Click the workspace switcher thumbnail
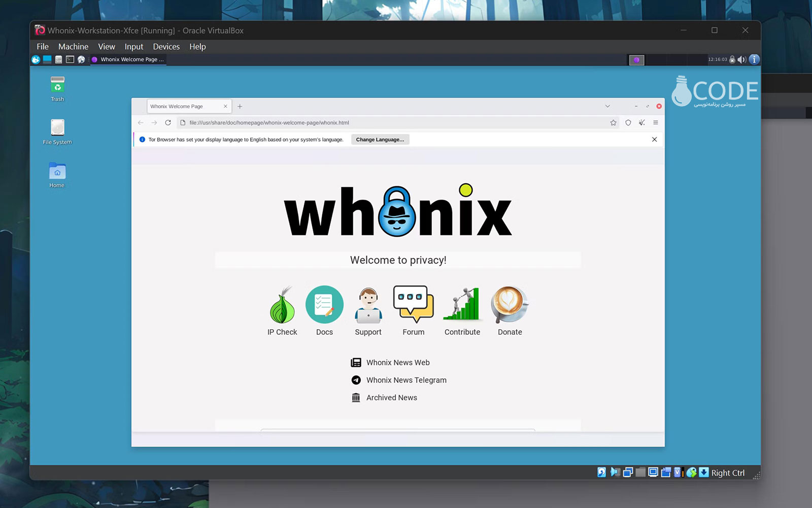The image size is (812, 508). click(x=636, y=60)
